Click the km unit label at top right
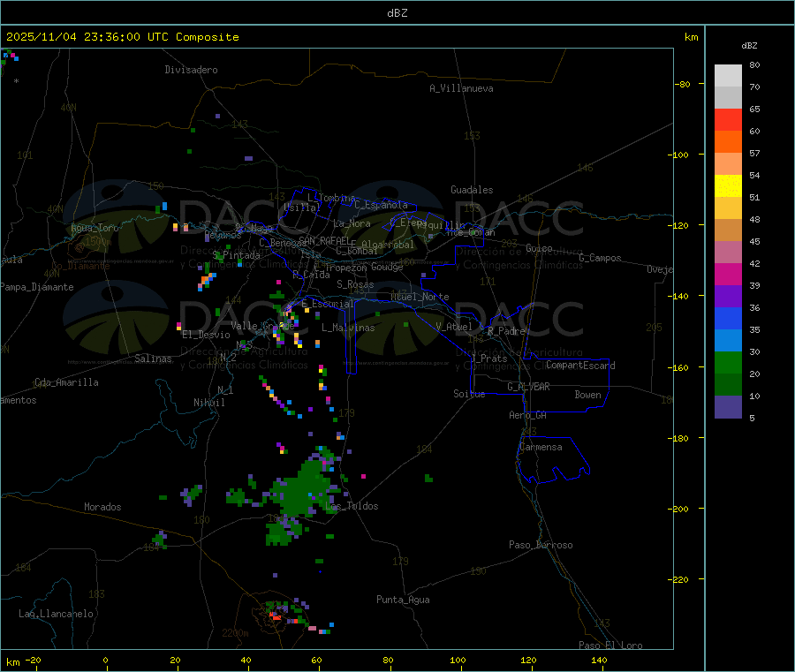The height and width of the screenshot is (672, 795). [x=691, y=37]
